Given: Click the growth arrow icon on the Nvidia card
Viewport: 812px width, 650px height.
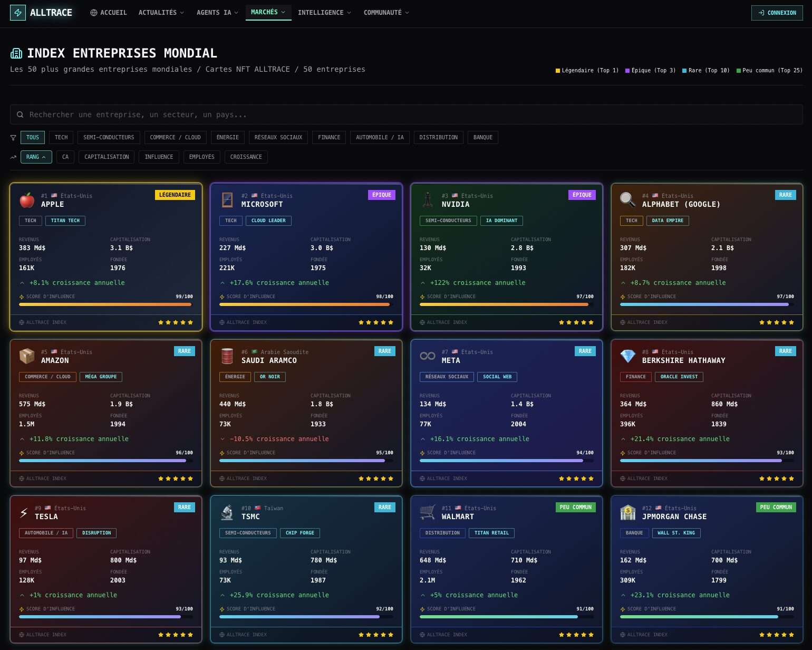Looking at the screenshot, I should click(x=423, y=283).
